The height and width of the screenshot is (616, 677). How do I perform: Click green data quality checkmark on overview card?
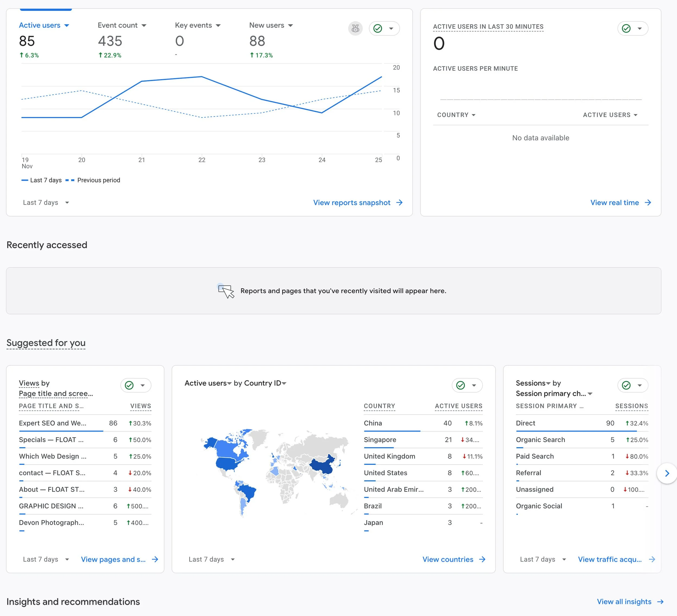point(378,28)
